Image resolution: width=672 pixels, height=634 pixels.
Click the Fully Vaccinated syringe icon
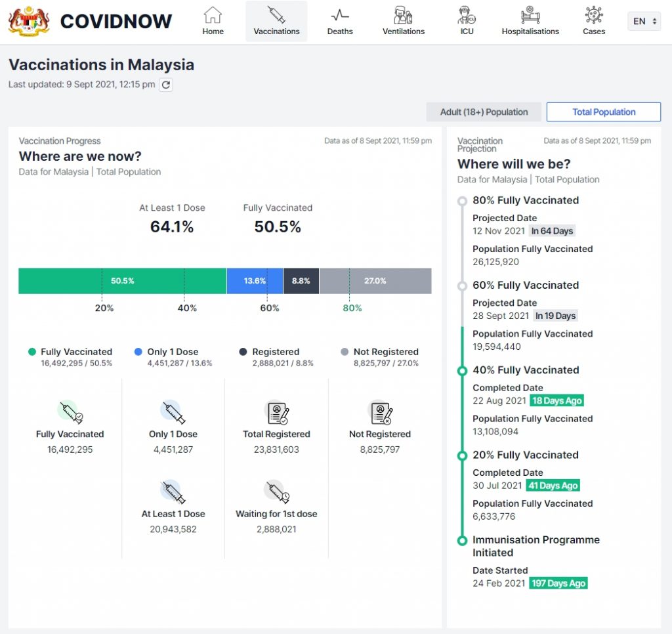click(70, 412)
